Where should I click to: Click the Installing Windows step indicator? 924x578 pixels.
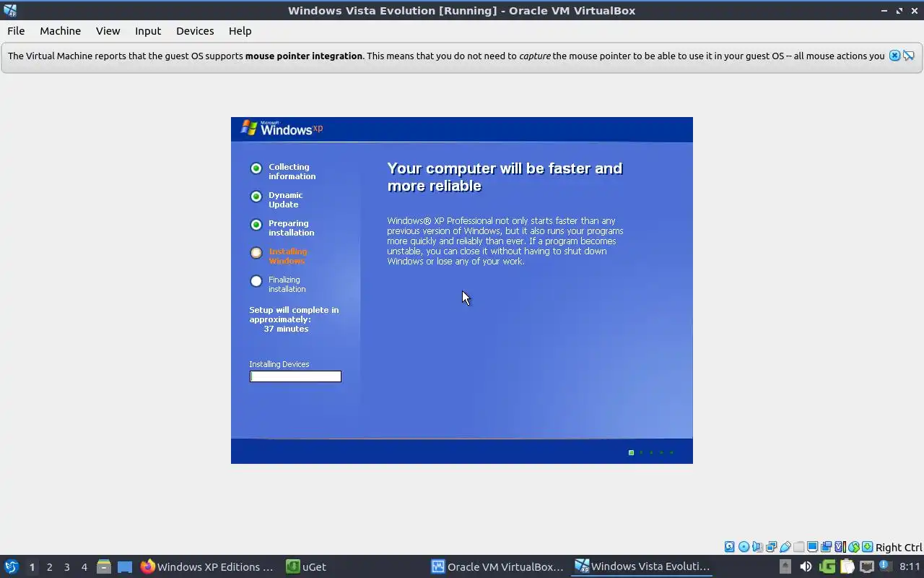(256, 253)
